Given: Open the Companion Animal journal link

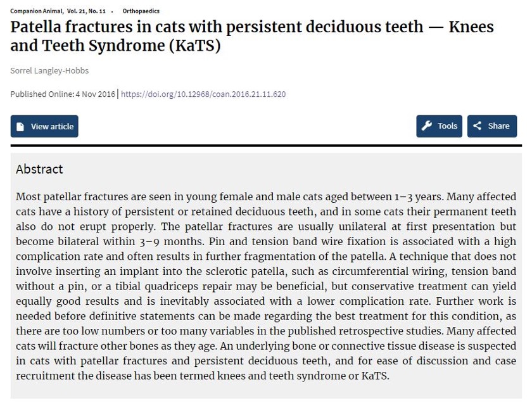Looking at the screenshot, I should 36,11.
